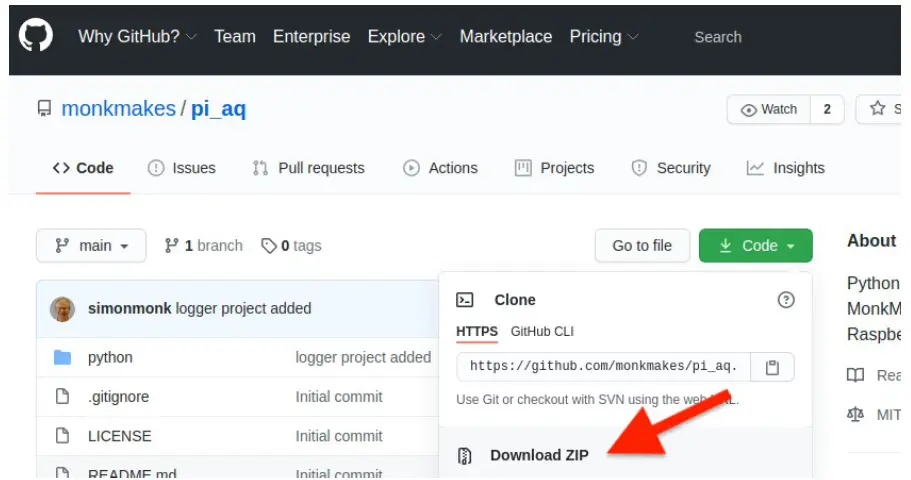Viewport: 911px width, 480px height.
Task: Copy the clone URL with clipboard icon
Action: point(772,367)
